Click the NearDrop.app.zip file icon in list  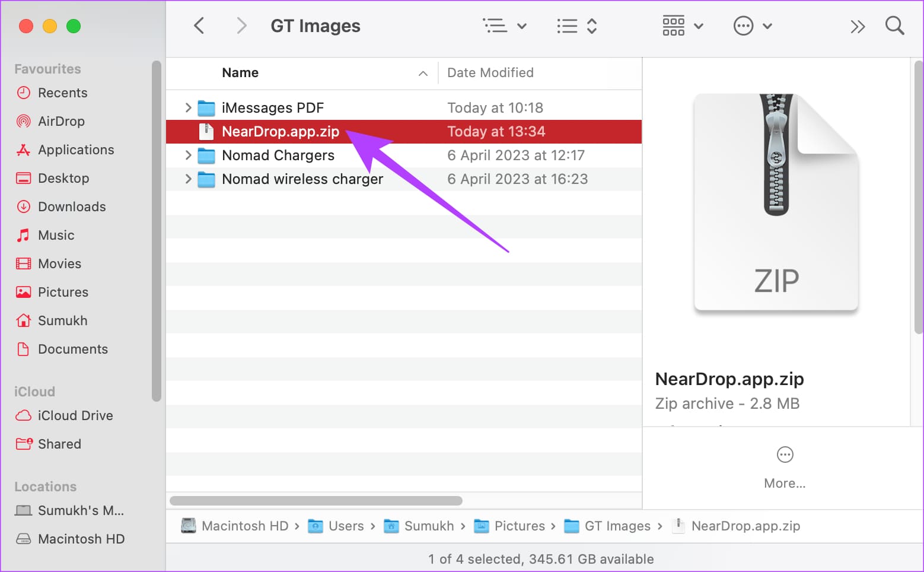(x=206, y=132)
